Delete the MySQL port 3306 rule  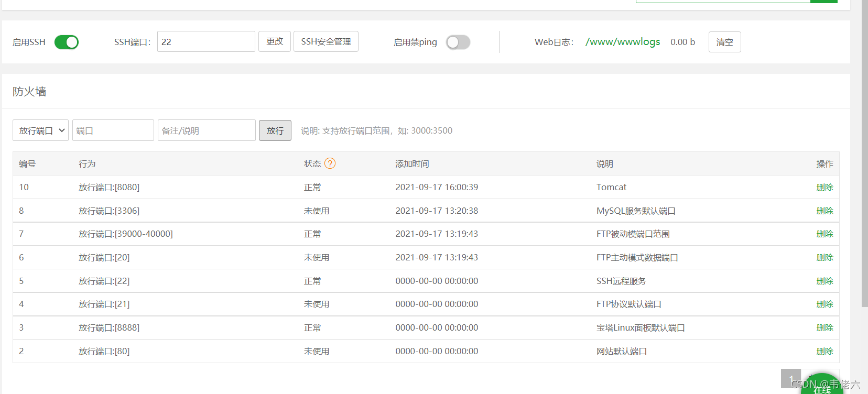[x=824, y=211]
